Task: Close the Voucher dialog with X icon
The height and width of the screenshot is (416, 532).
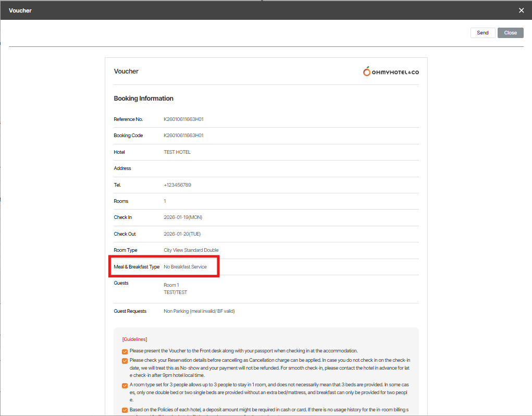Action: [522, 10]
